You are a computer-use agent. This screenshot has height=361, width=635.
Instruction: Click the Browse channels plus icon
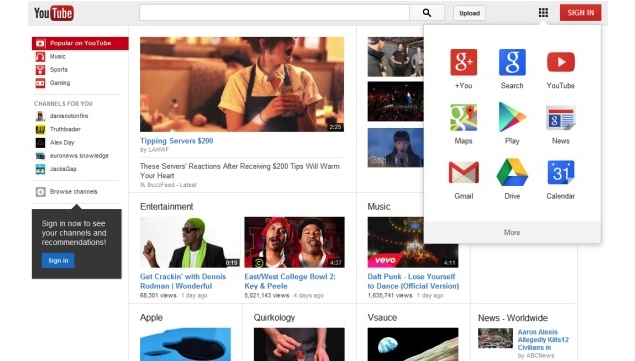40,192
